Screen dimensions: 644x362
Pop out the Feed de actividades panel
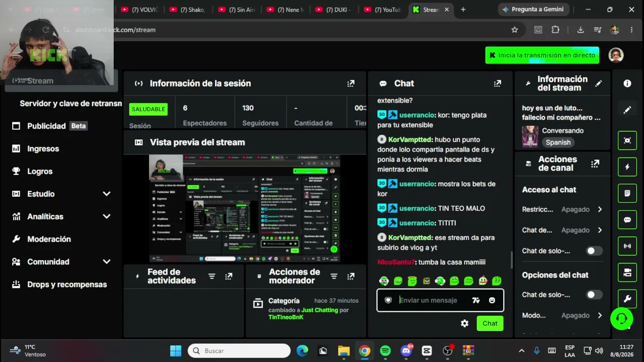(x=229, y=276)
